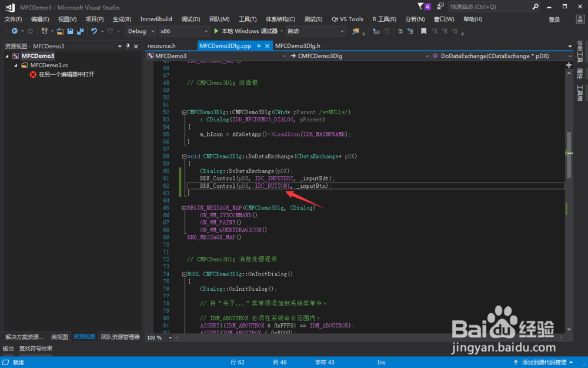Save the current file with the Save icon
Screen dimensions: 588x368
point(70,31)
